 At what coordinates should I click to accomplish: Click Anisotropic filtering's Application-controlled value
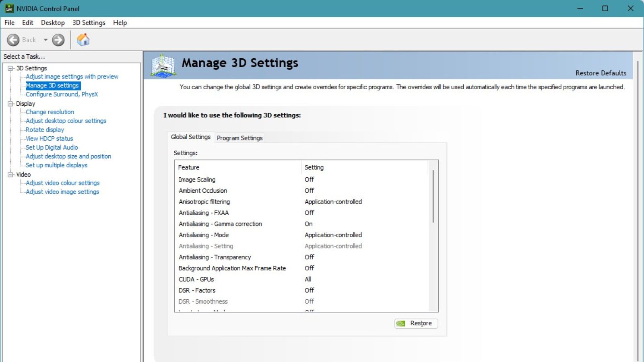(333, 202)
